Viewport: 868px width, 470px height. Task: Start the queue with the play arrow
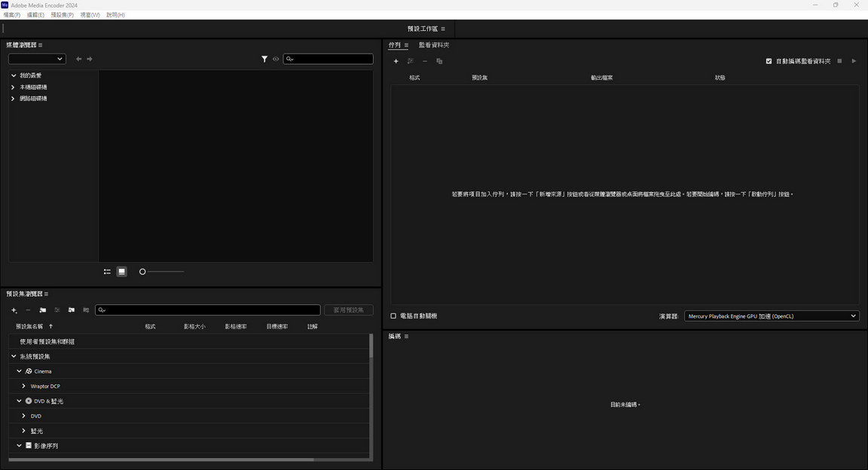pos(854,61)
